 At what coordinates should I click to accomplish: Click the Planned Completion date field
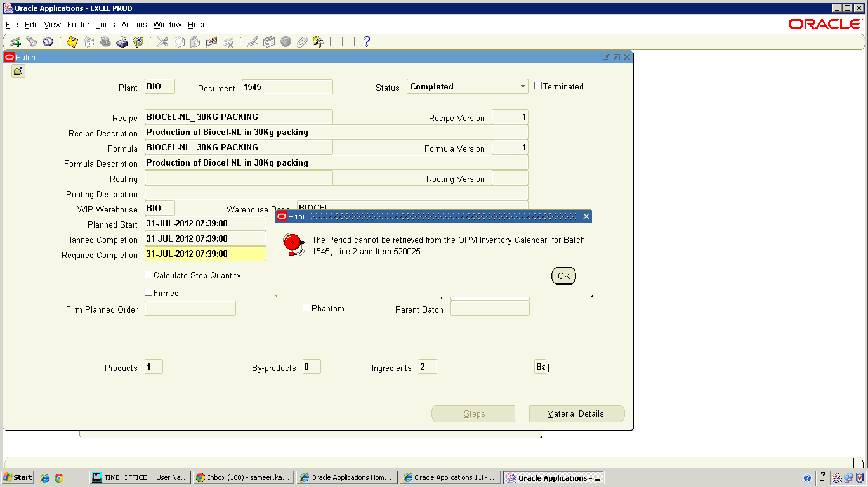point(206,239)
